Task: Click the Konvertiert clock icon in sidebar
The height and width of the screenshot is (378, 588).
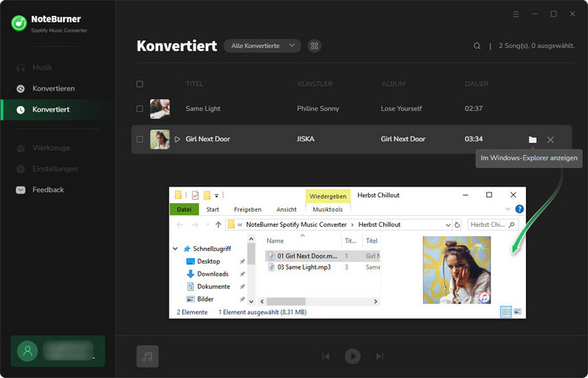Action: click(21, 109)
